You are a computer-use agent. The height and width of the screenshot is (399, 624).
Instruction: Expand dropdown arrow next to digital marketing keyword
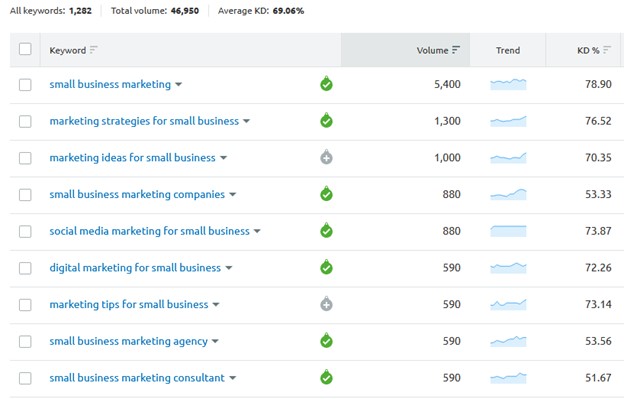(228, 268)
